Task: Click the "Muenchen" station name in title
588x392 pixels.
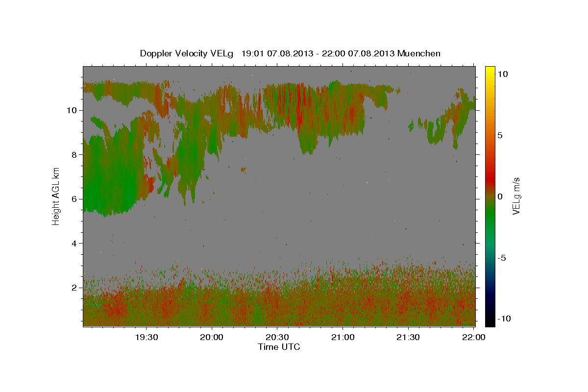Action: (419, 53)
